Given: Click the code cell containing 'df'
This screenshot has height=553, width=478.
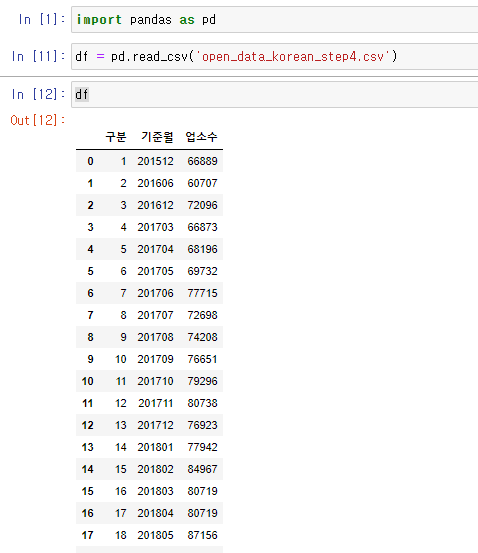Looking at the screenshot, I should coord(274,95).
